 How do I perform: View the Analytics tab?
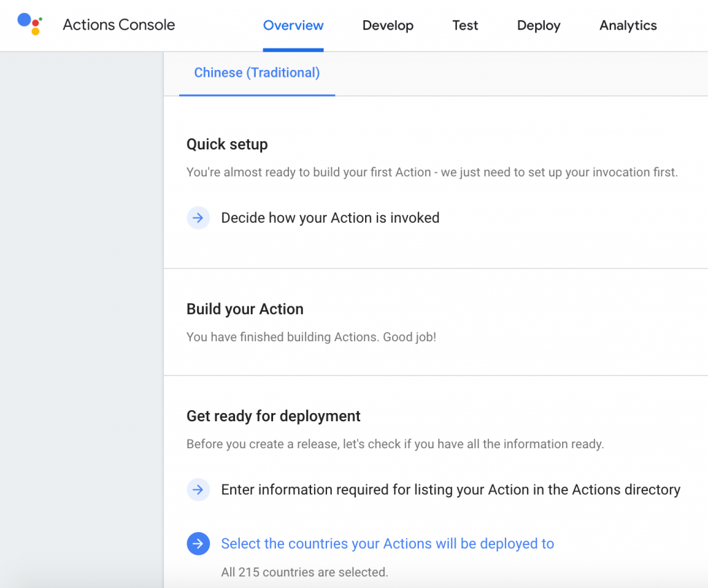[x=628, y=26]
